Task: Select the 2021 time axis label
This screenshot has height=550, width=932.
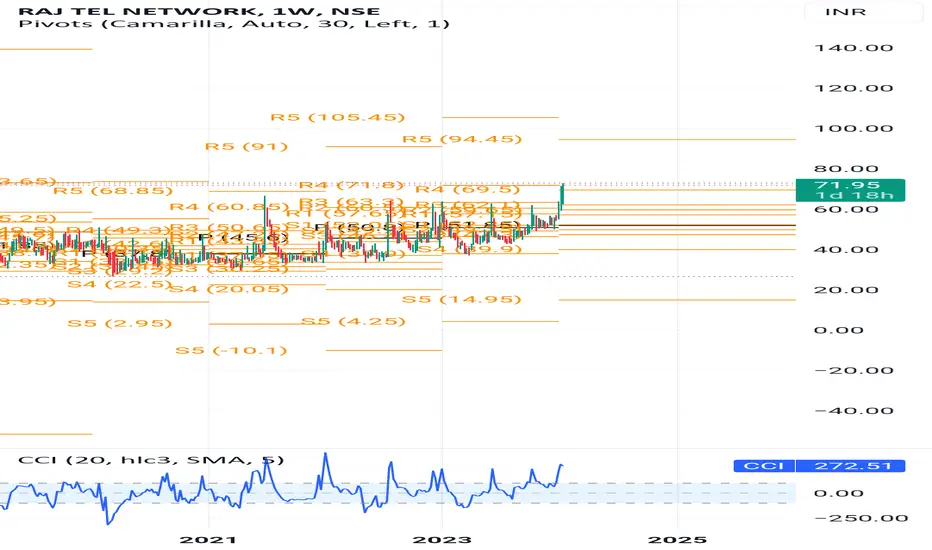Action: pyautogui.click(x=208, y=540)
